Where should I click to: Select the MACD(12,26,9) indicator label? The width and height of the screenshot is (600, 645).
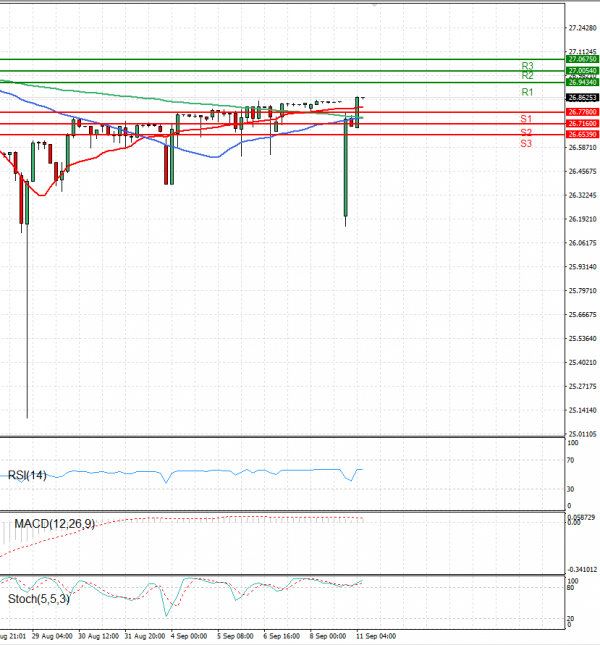click(55, 524)
